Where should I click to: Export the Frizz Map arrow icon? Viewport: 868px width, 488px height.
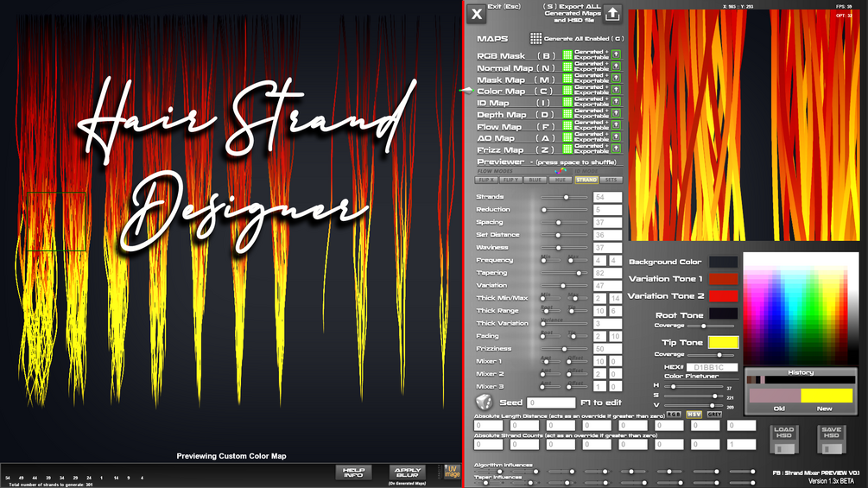coord(616,149)
